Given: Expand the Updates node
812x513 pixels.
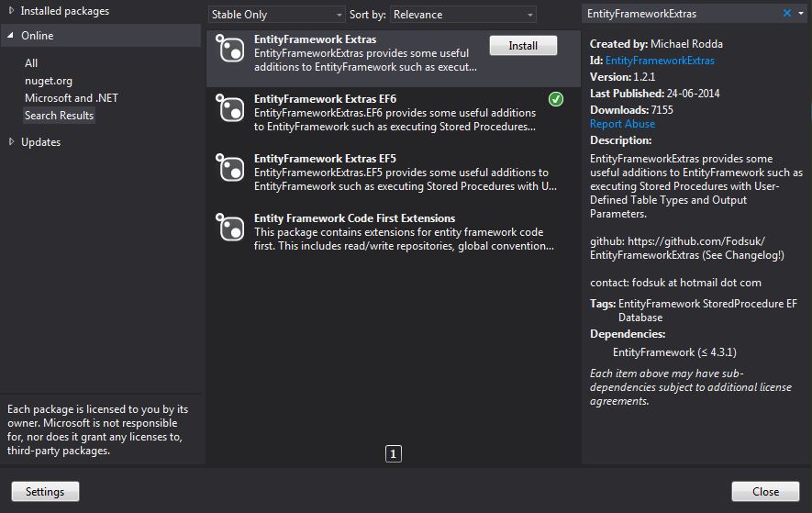Looking at the screenshot, I should [x=11, y=141].
